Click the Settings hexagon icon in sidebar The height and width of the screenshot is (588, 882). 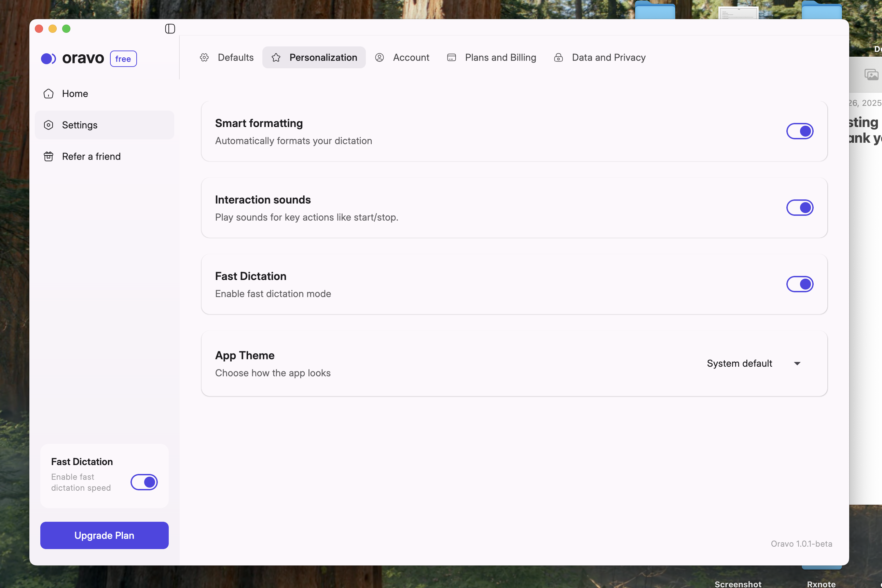click(x=49, y=125)
